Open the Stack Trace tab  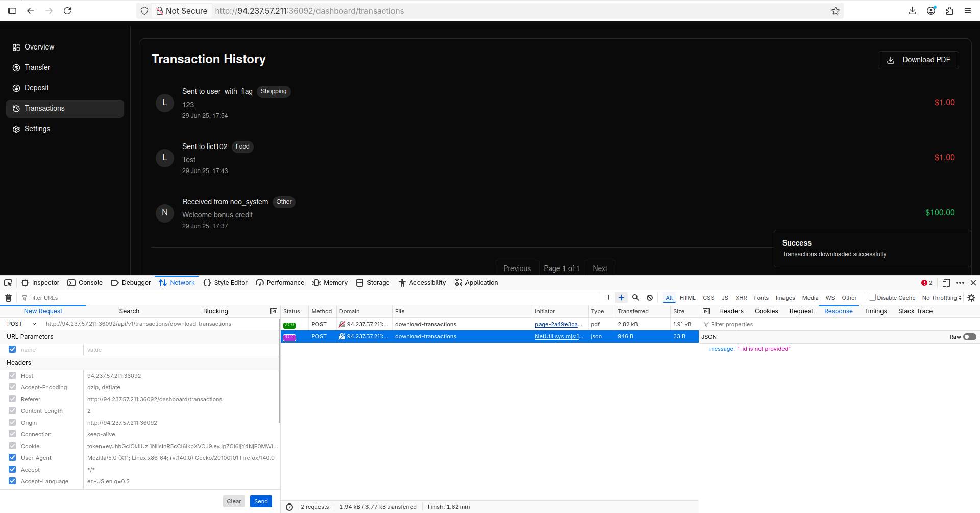point(915,311)
